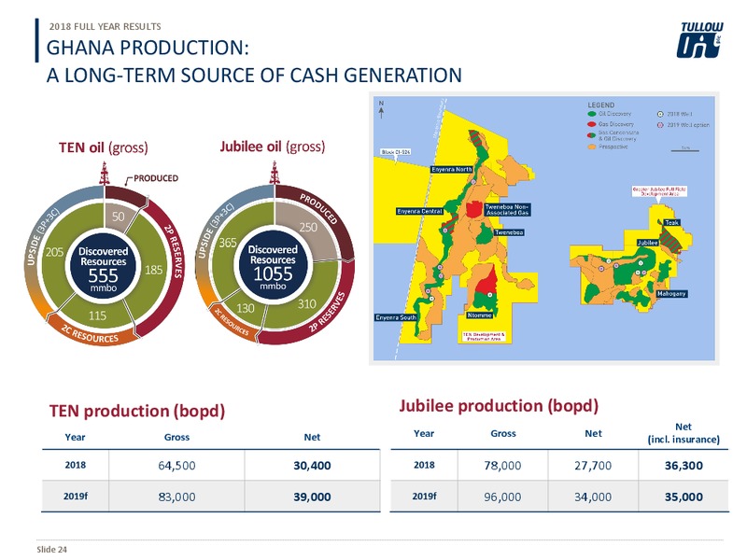Click the '2C RESOURCES' ring on TEN chart
Viewport: 747px width, 560px height.
coord(89,334)
